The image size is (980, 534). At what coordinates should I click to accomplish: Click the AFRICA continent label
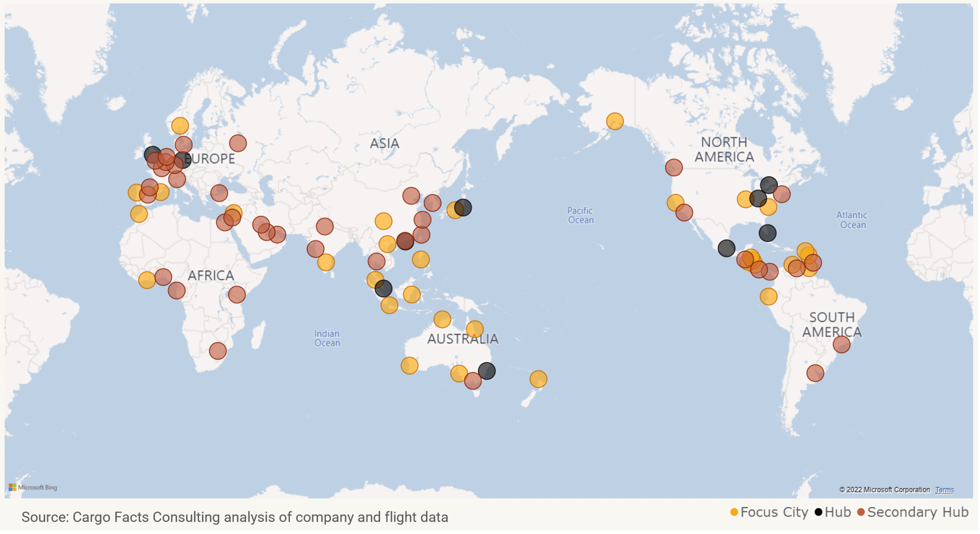coord(211,276)
